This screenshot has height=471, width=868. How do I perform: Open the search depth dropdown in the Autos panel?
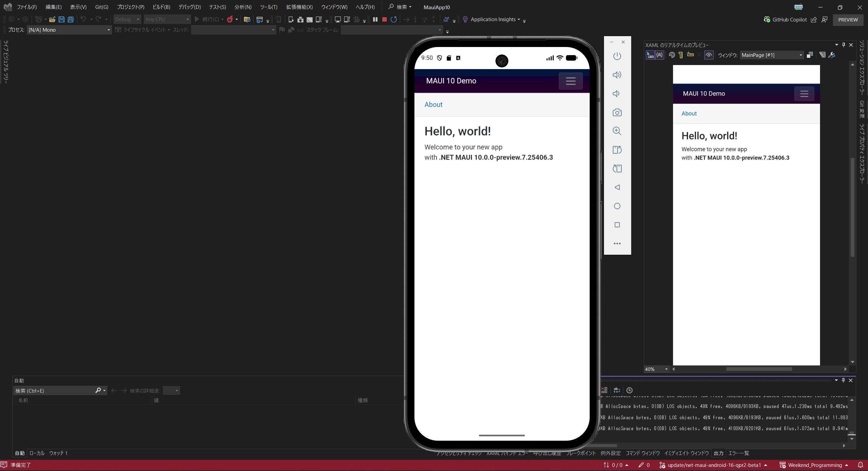[171, 391]
